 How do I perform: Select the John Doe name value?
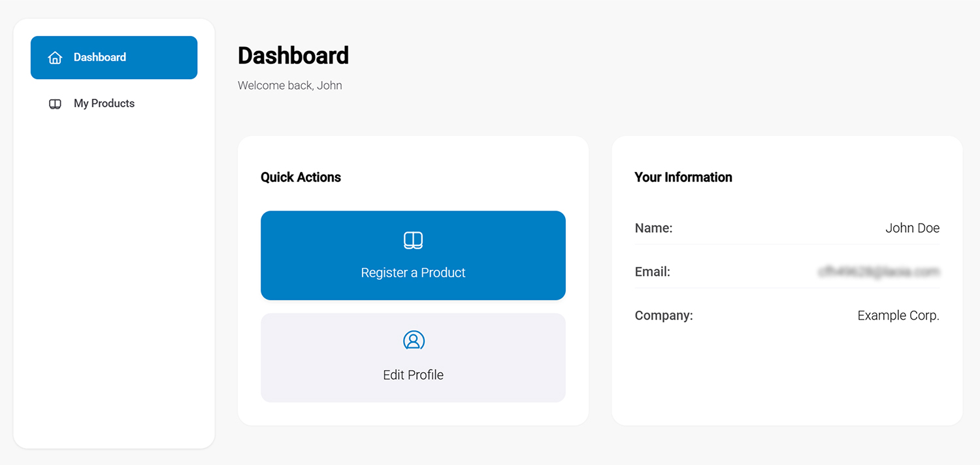tap(912, 228)
